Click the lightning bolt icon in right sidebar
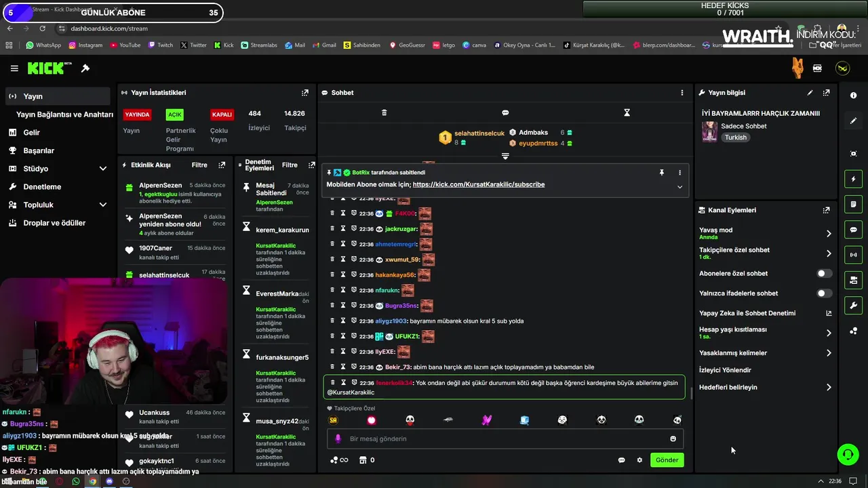The image size is (868, 488). click(853, 179)
